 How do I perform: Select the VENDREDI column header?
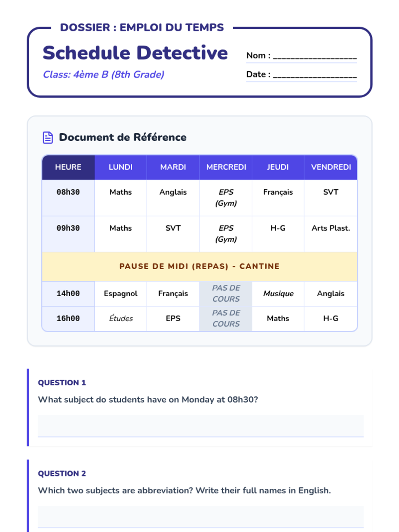(331, 167)
